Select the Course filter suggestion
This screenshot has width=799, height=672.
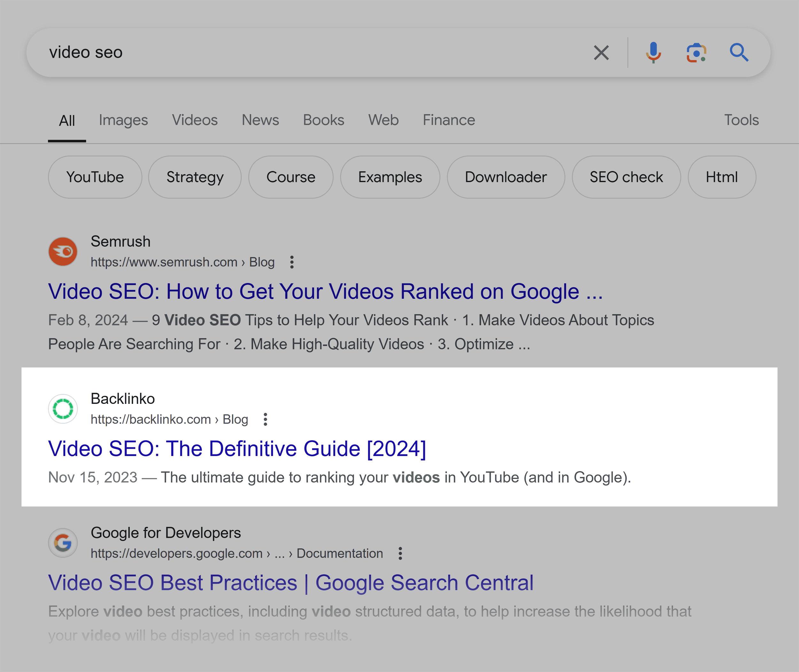(x=290, y=177)
